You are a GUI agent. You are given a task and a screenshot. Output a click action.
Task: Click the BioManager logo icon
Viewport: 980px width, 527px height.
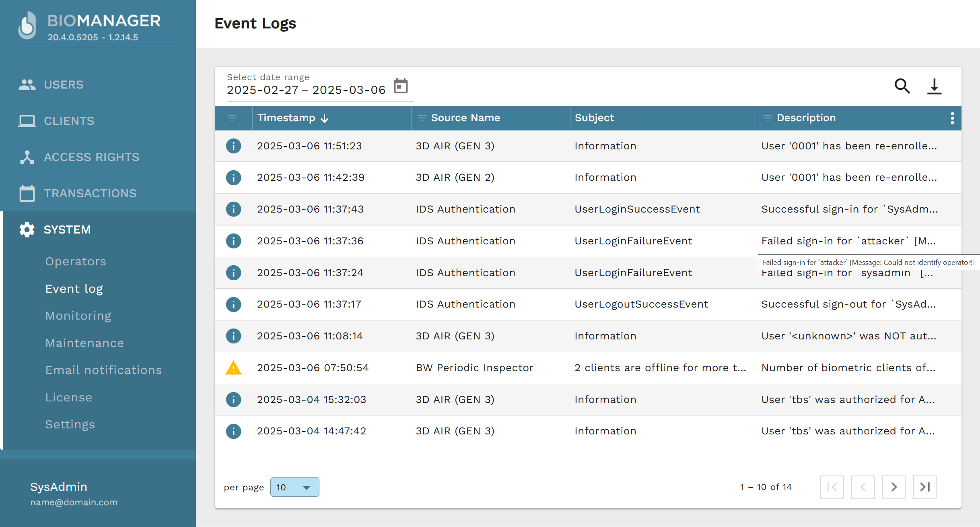click(x=27, y=26)
